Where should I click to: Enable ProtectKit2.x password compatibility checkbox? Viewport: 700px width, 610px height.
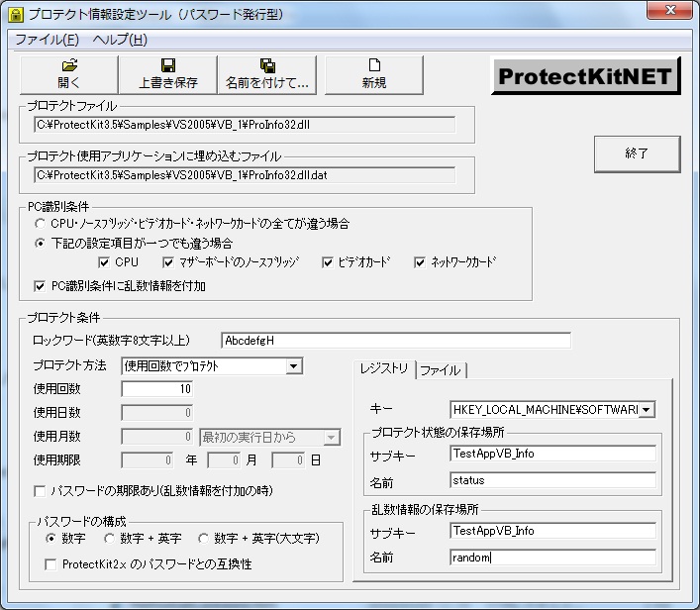[x=50, y=564]
